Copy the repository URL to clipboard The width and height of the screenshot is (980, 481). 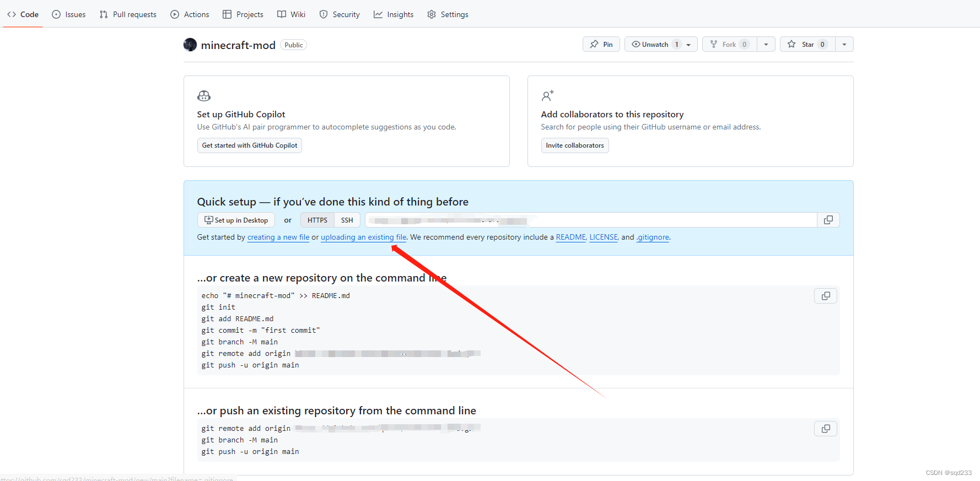(x=828, y=220)
